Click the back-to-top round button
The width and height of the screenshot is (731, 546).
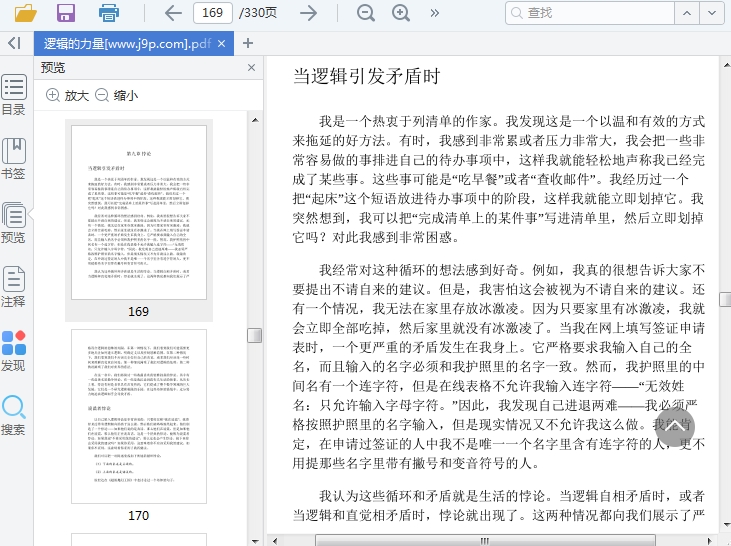click(675, 426)
